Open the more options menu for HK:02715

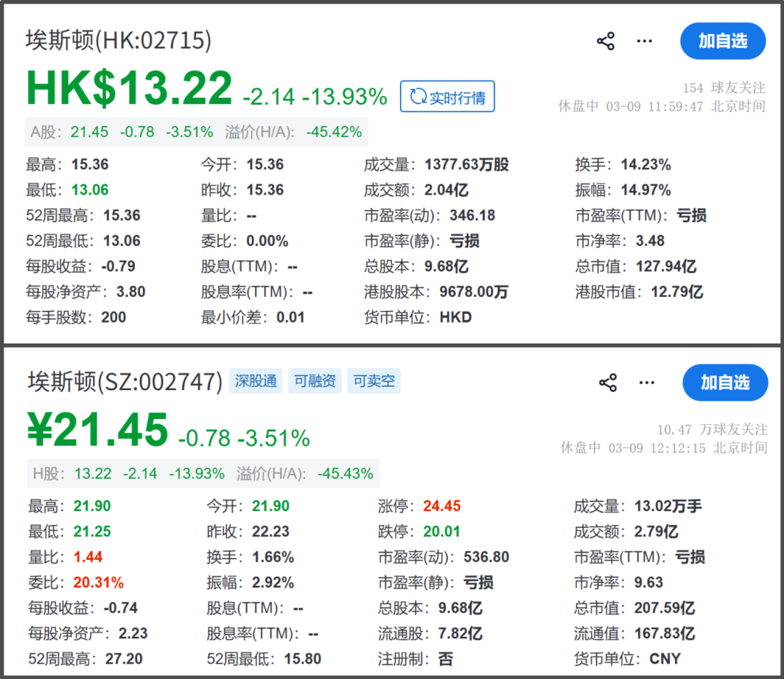[x=644, y=41]
